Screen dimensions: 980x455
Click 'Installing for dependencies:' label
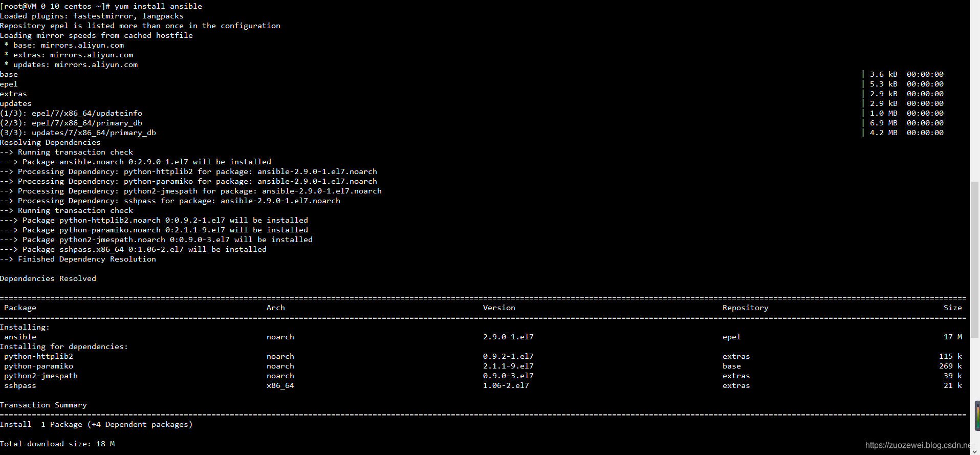tap(64, 346)
